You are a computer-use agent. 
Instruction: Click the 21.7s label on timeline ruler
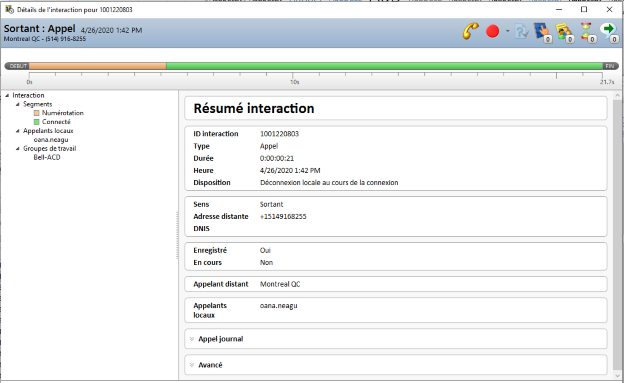607,82
